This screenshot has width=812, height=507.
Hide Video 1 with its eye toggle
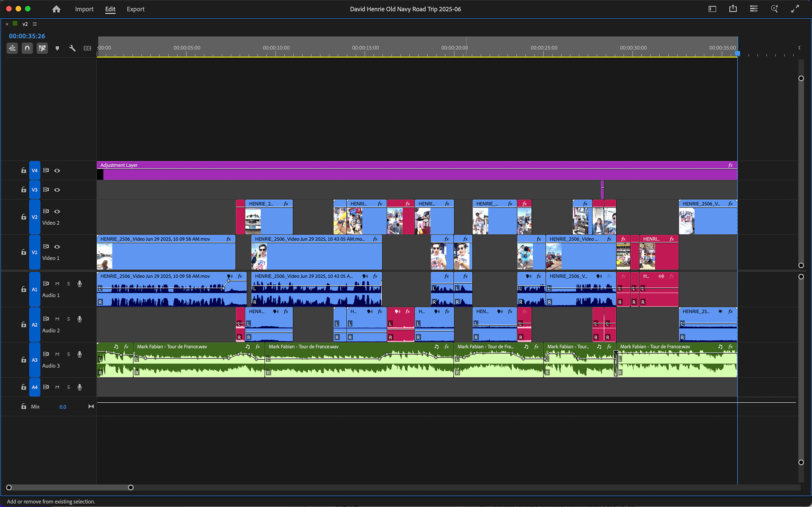coord(57,247)
